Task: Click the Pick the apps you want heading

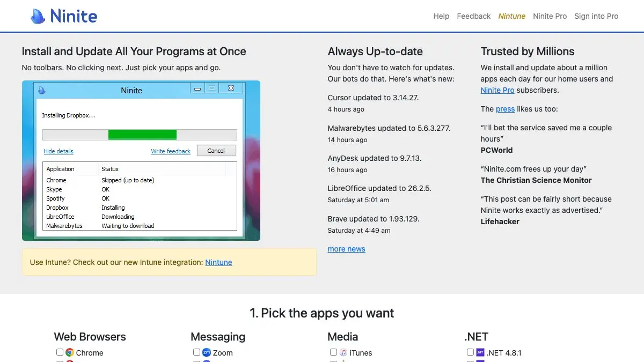Action: (x=322, y=313)
